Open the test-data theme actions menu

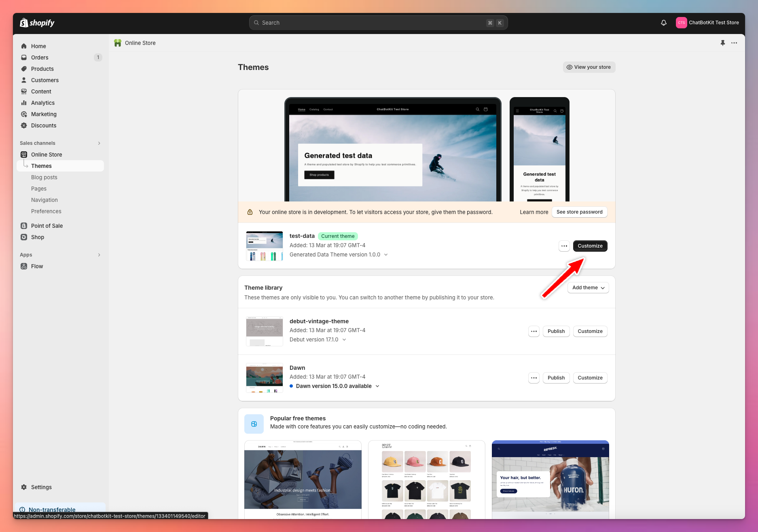click(x=564, y=246)
